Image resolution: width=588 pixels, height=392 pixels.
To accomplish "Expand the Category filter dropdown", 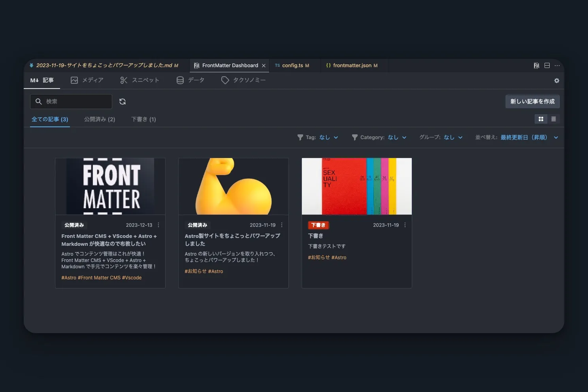I will click(x=397, y=137).
